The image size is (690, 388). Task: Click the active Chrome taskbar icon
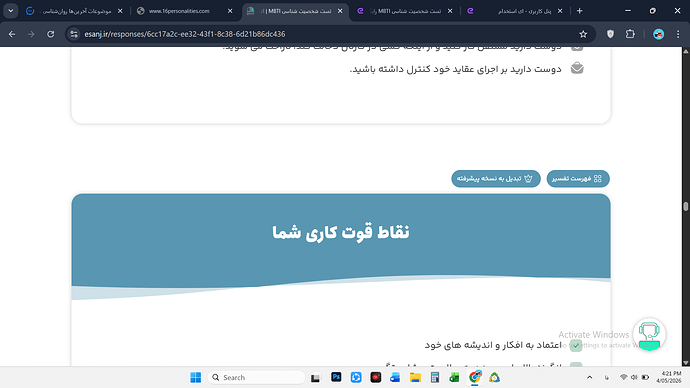pos(474,377)
